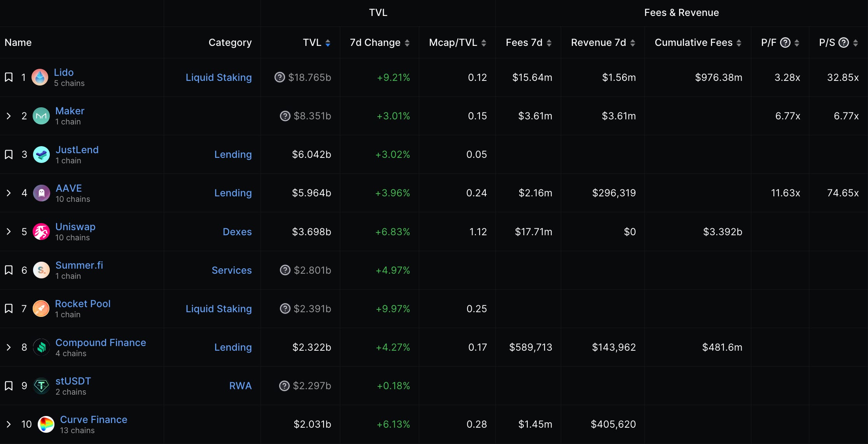The width and height of the screenshot is (868, 444).
Task: Open Uniswap protocol link
Action: coord(75,227)
